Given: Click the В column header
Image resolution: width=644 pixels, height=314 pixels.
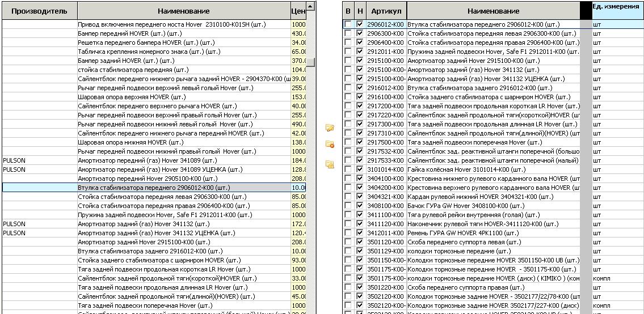Looking at the screenshot, I should click(x=348, y=11).
